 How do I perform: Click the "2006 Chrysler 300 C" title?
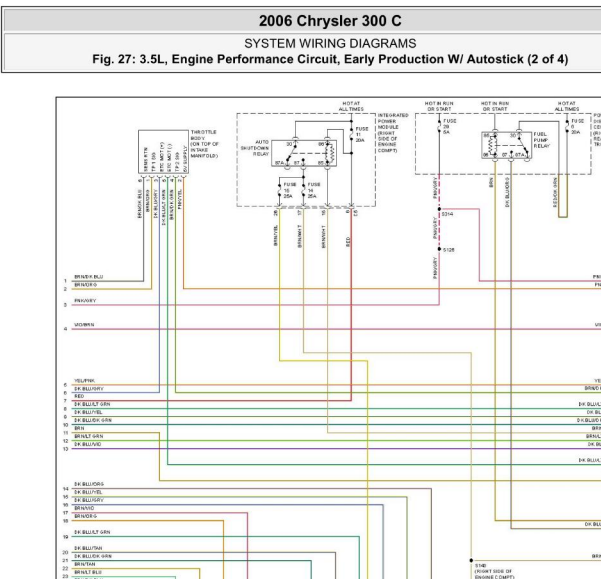[x=330, y=21]
